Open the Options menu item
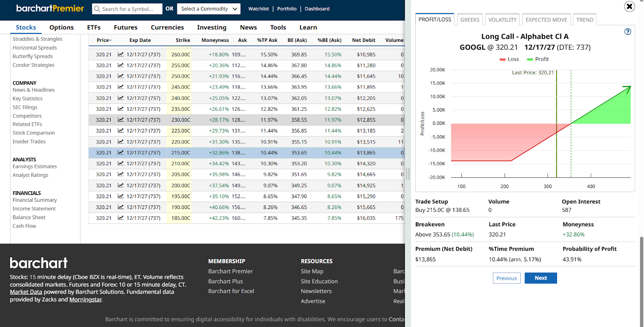The height and width of the screenshot is (327, 644). [62, 27]
